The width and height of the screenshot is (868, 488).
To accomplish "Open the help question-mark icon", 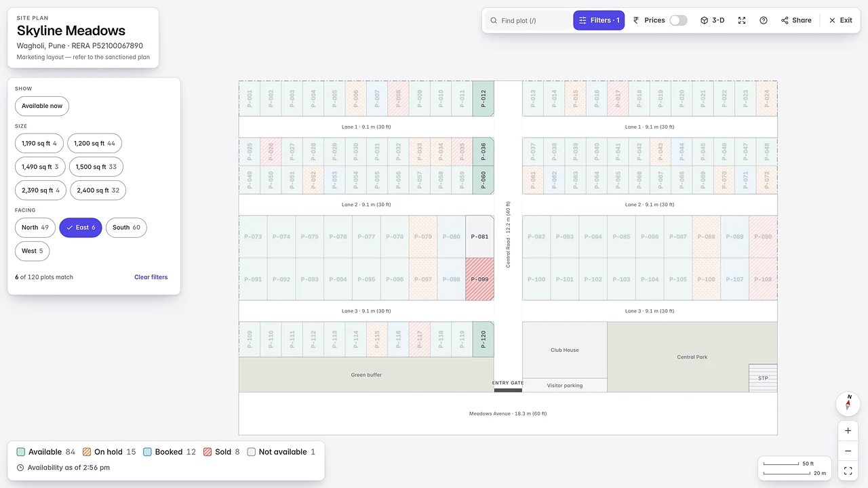I will pyautogui.click(x=764, y=20).
